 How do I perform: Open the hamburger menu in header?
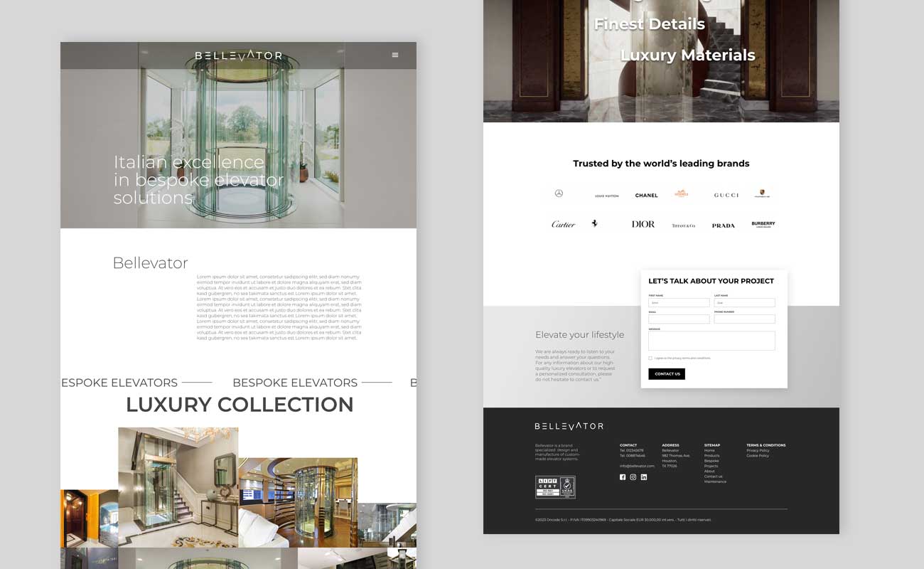(x=395, y=55)
